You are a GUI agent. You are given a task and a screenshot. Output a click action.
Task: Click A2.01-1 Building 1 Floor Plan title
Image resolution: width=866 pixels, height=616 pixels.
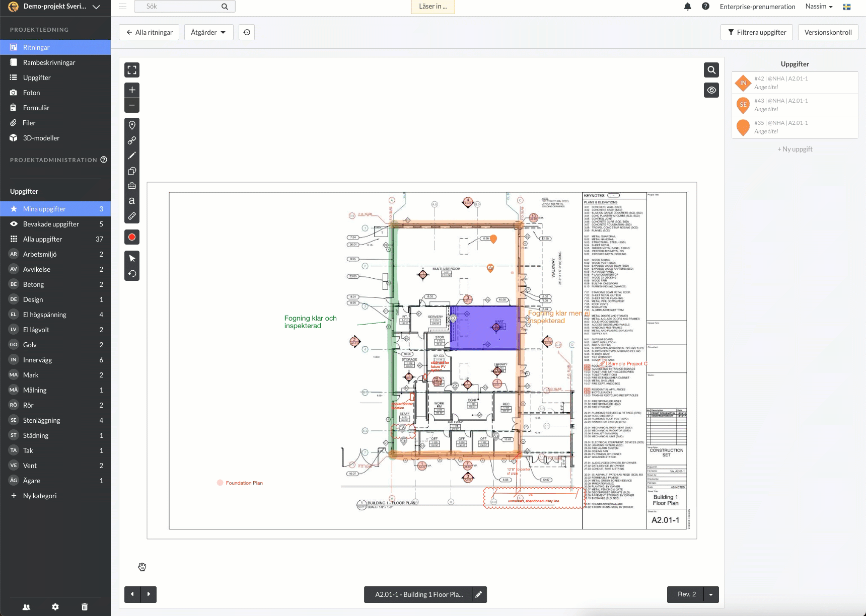(418, 594)
